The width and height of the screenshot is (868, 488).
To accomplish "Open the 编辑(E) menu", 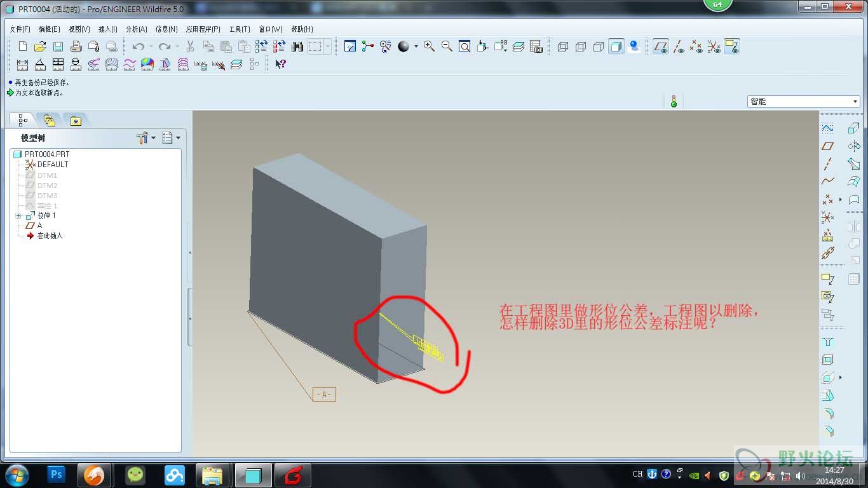I will pyautogui.click(x=50, y=29).
